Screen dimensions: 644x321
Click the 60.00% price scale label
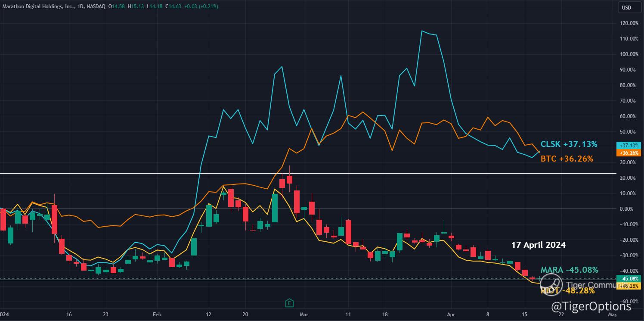(628, 116)
